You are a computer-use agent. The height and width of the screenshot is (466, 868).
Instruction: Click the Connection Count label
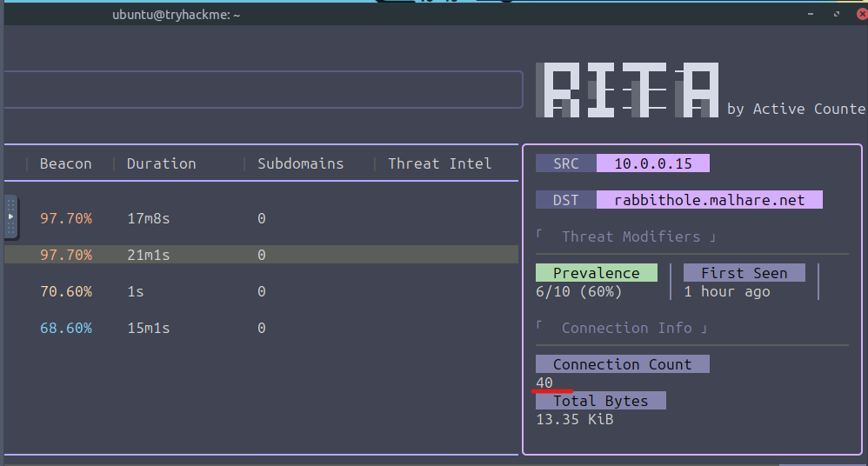click(x=622, y=364)
